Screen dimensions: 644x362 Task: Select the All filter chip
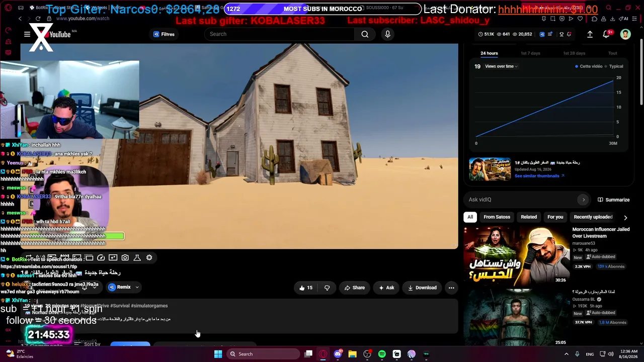tap(470, 217)
